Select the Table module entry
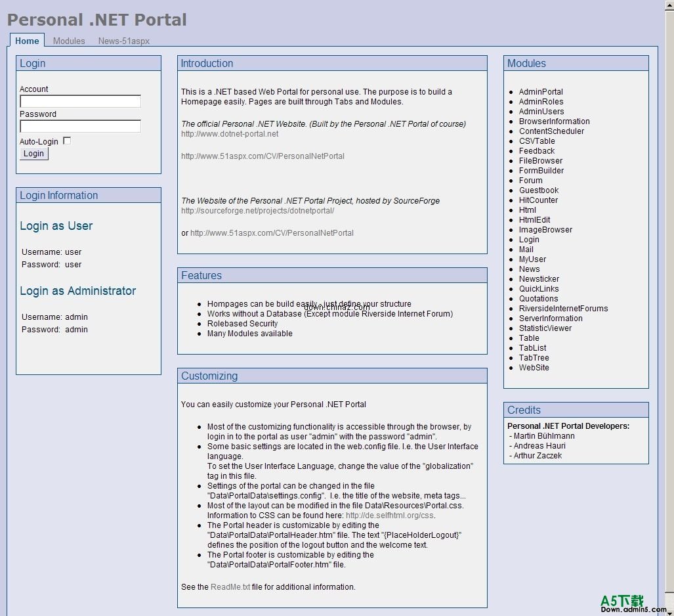The height and width of the screenshot is (616, 674). 529,339
